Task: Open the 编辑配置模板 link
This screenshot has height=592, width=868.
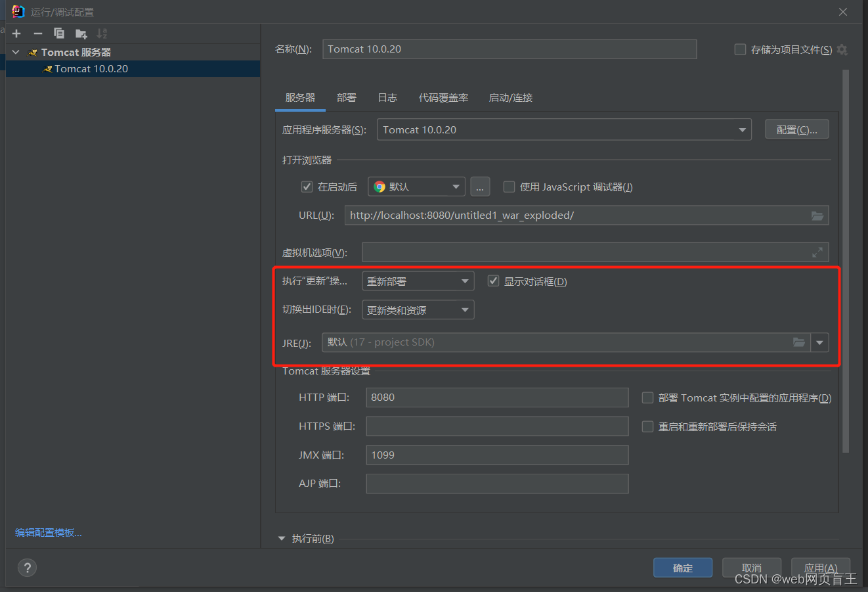Action: [49, 532]
